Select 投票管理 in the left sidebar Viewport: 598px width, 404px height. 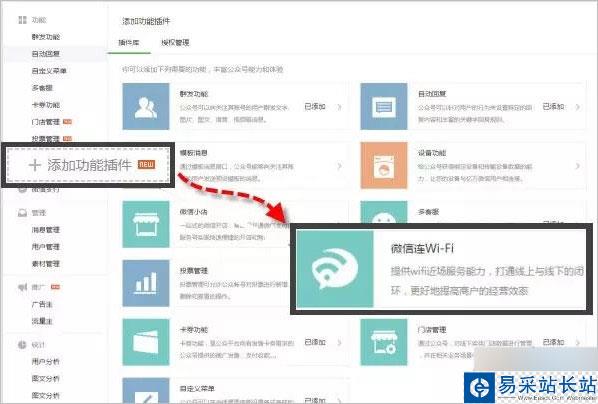pyautogui.click(x=46, y=138)
